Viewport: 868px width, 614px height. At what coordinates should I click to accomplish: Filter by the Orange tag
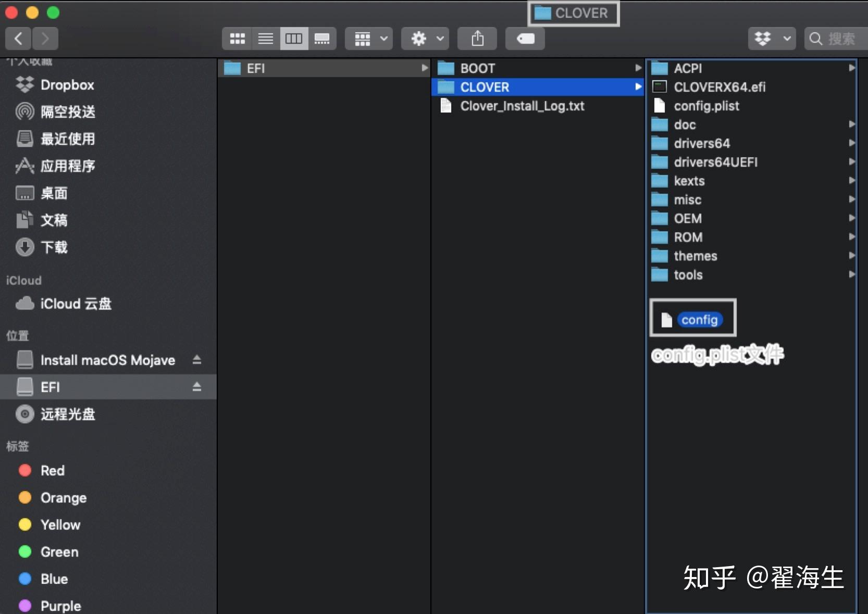pyautogui.click(x=108, y=498)
